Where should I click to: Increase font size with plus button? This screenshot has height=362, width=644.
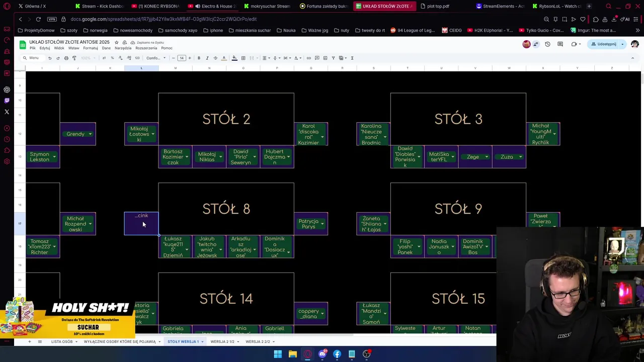tap(190, 58)
